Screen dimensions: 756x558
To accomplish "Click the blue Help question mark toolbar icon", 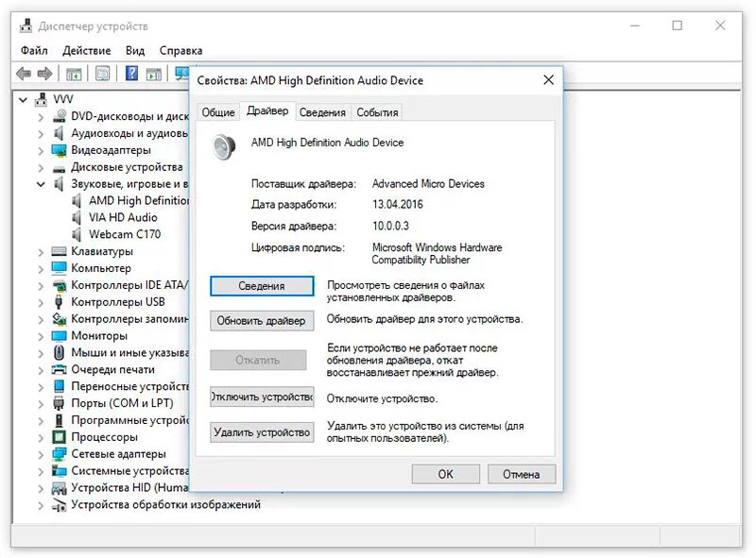I will 131,74.
